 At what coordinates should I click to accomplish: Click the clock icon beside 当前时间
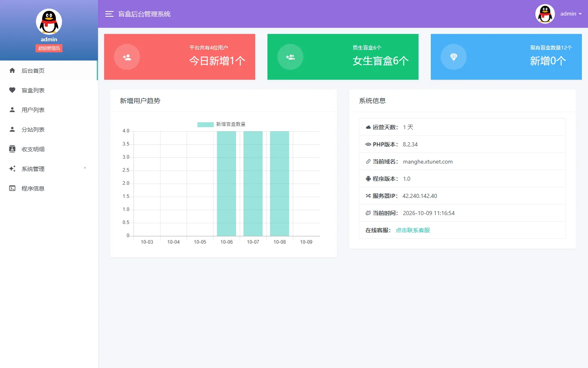[x=368, y=213]
